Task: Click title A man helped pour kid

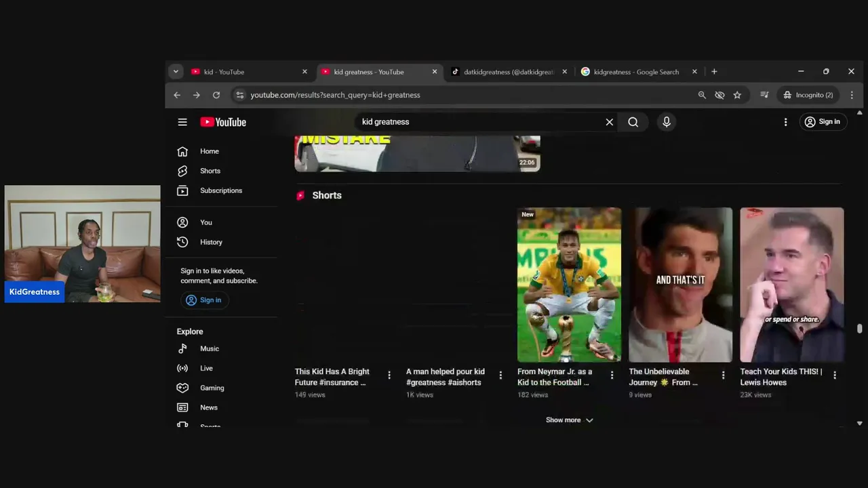Action: click(x=446, y=377)
